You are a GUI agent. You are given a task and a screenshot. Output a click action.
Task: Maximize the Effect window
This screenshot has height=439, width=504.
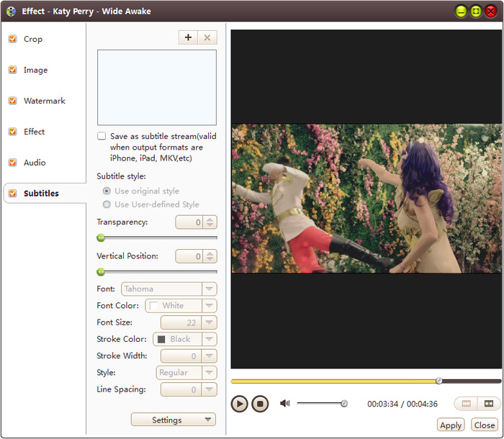point(476,12)
